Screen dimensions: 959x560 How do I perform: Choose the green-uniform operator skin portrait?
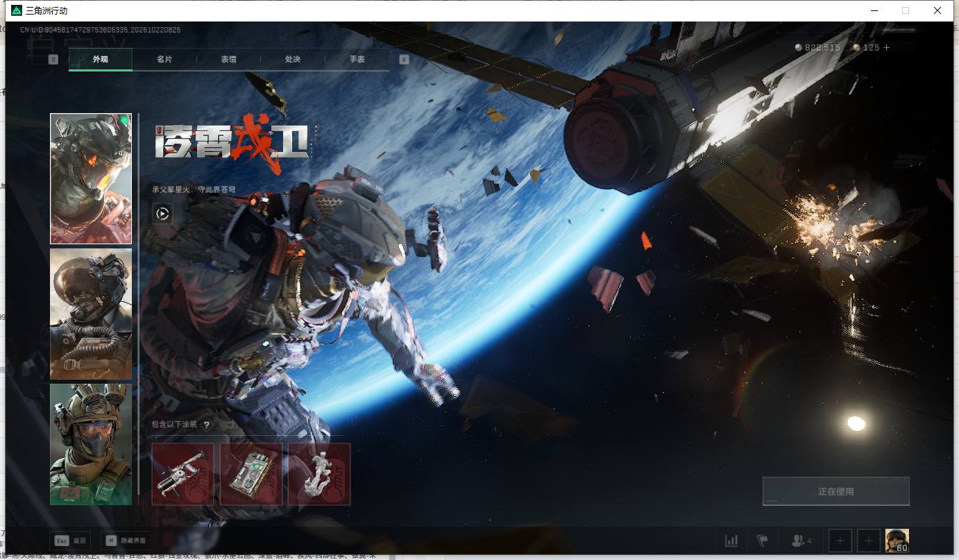click(x=91, y=444)
